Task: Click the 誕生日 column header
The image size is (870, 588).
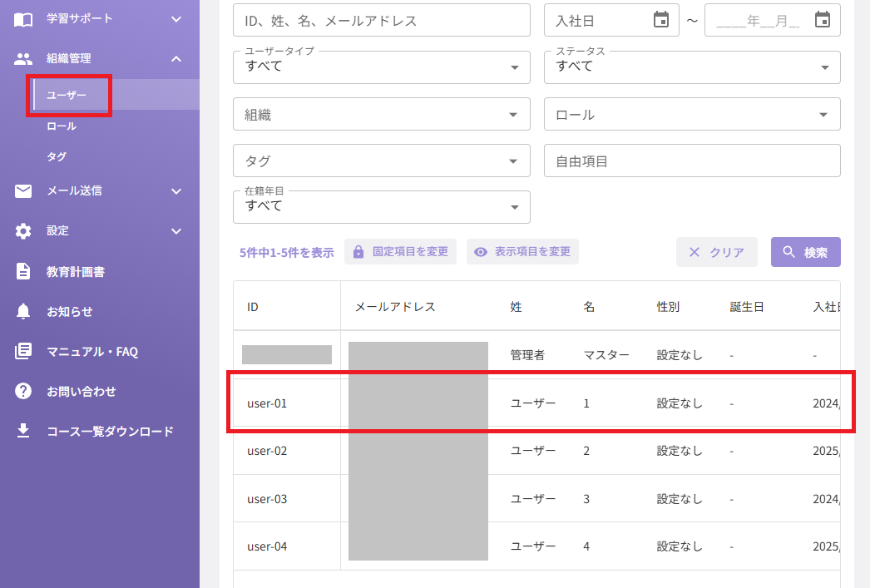Action: (747, 307)
